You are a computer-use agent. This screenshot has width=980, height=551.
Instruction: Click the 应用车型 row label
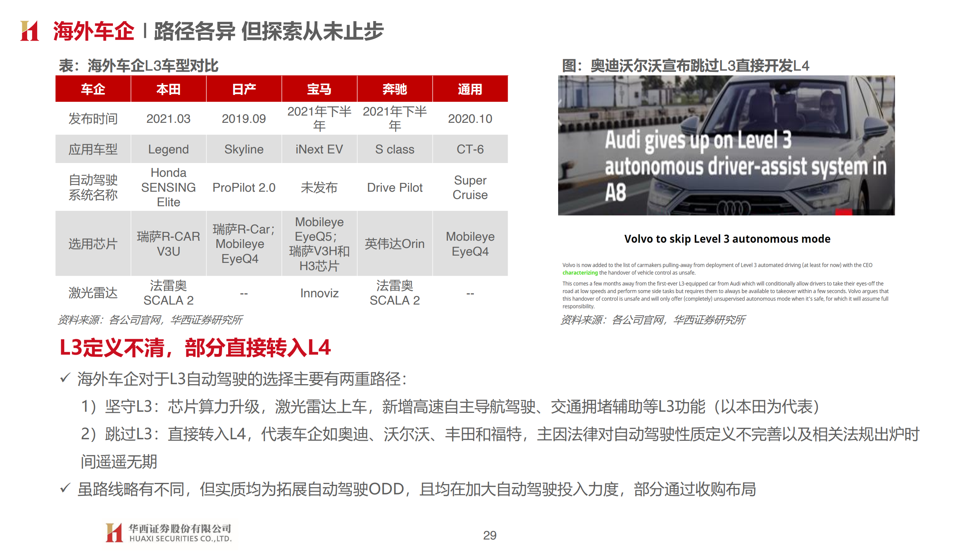[x=93, y=149]
